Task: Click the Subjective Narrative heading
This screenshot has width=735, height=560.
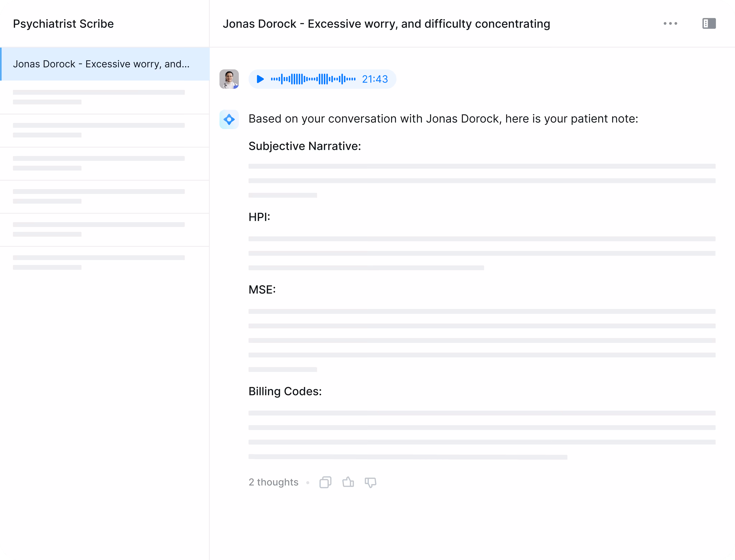Action: tap(305, 146)
